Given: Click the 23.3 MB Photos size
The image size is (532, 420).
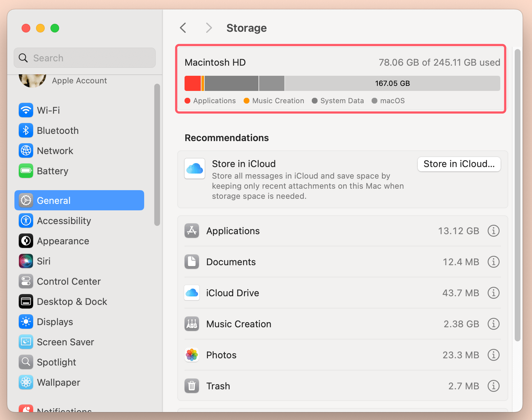Looking at the screenshot, I should [461, 355].
